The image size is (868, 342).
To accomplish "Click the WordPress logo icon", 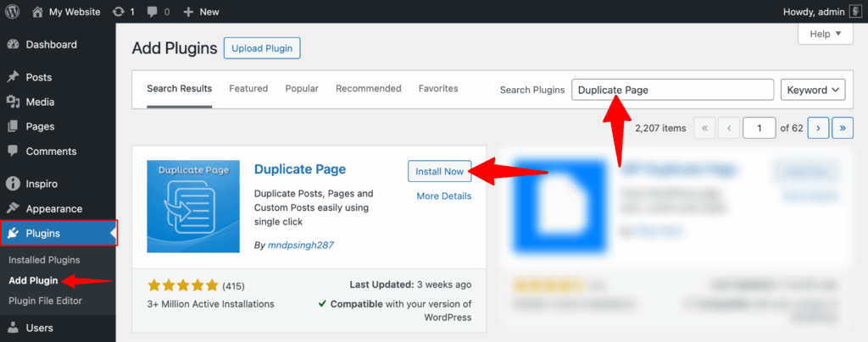I will [12, 12].
